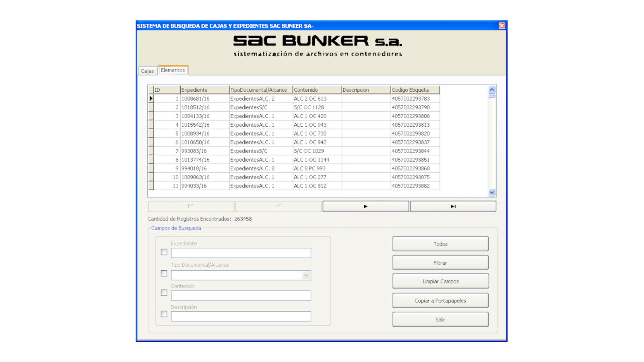Viewport: 644px width, 362px height.
Task: Open Tipo Documental/Alcance dropdown list
Action: (306, 276)
